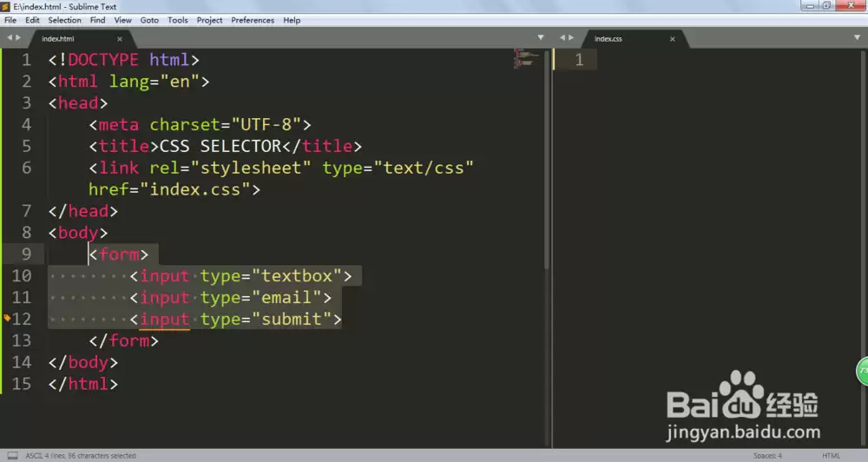Viewport: 868px width, 462px height.
Task: Click the "textbox" value on line 10
Action: pos(297,276)
